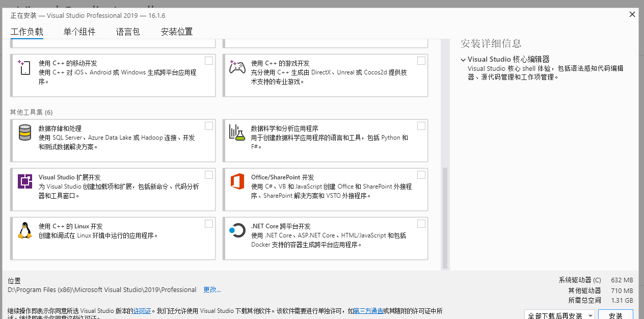The height and width of the screenshot is (319, 644).
Task: Click the data storage database icon
Action: (24, 132)
